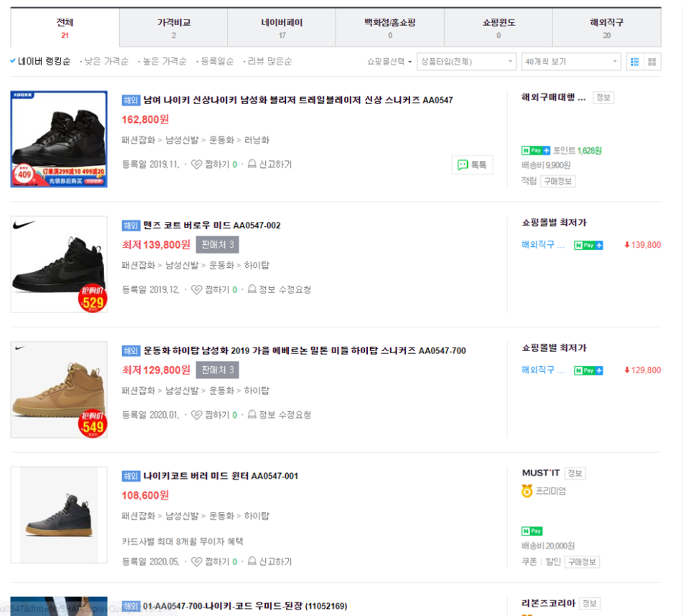The height and width of the screenshot is (616, 694).
Task: Sort by 등록일순
Action: (x=216, y=62)
